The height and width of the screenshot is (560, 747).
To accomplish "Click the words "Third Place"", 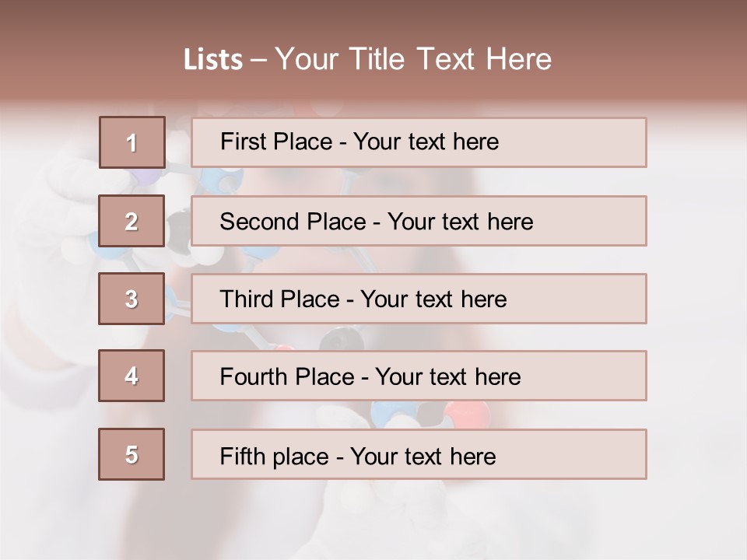I will pyautogui.click(x=279, y=299).
